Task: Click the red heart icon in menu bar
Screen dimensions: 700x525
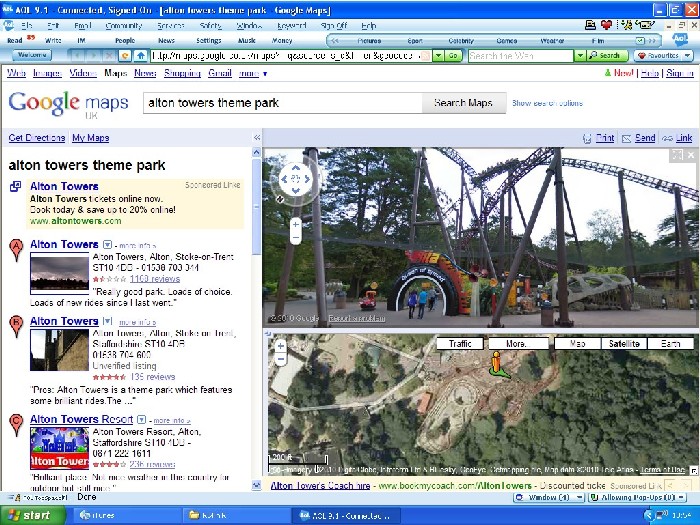Action: (x=606, y=25)
